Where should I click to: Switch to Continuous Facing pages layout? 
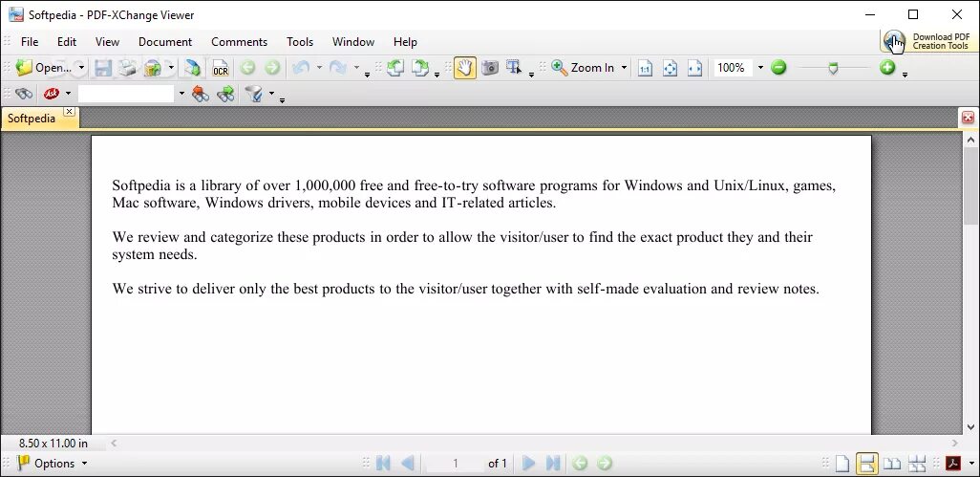coord(917,464)
